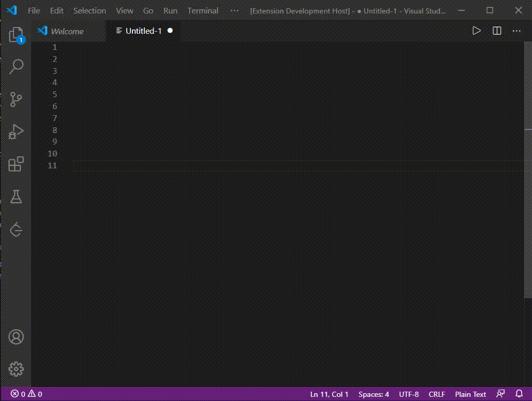This screenshot has height=401, width=532.
Task: Change language mode from Plain Text
Action: click(470, 394)
